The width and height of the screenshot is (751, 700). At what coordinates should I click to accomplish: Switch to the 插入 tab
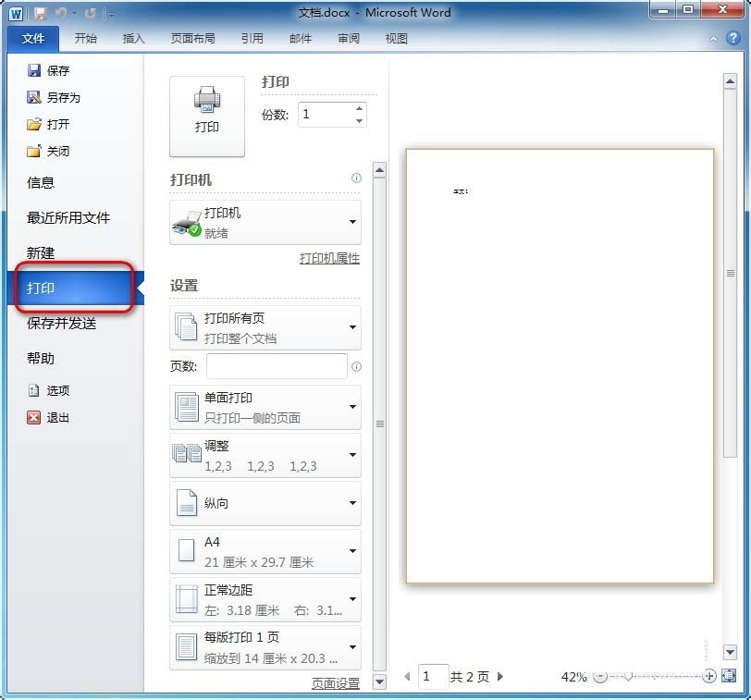(133, 38)
